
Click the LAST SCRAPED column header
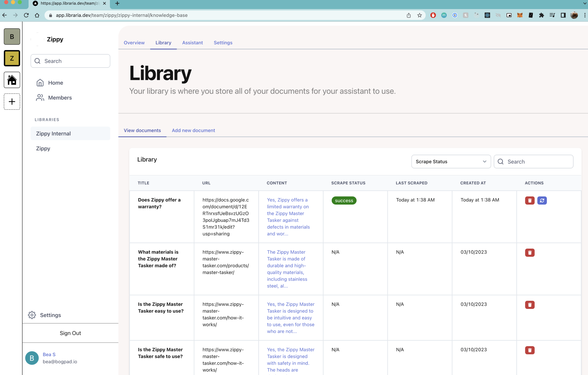pyautogui.click(x=412, y=183)
